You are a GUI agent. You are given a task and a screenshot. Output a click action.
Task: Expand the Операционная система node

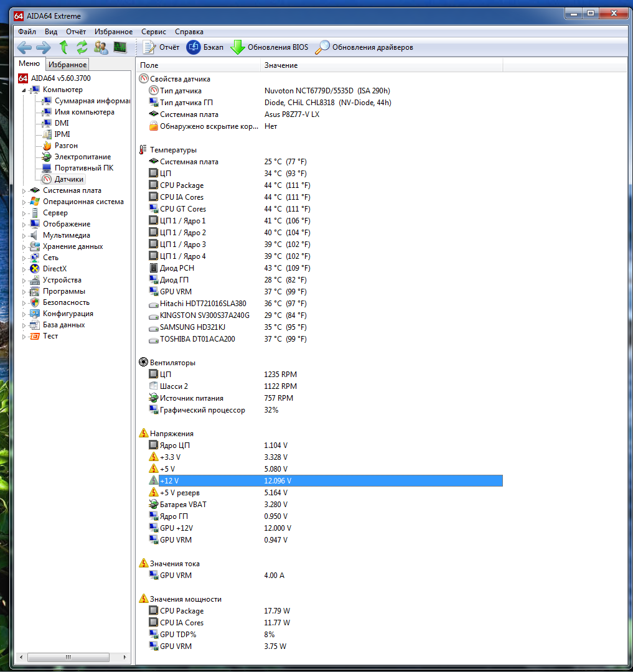click(x=24, y=202)
